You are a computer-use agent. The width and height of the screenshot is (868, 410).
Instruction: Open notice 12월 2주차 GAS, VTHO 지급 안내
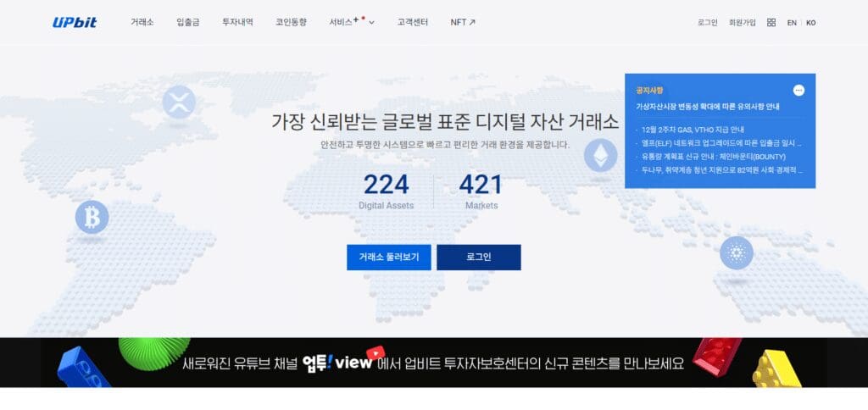coord(693,130)
